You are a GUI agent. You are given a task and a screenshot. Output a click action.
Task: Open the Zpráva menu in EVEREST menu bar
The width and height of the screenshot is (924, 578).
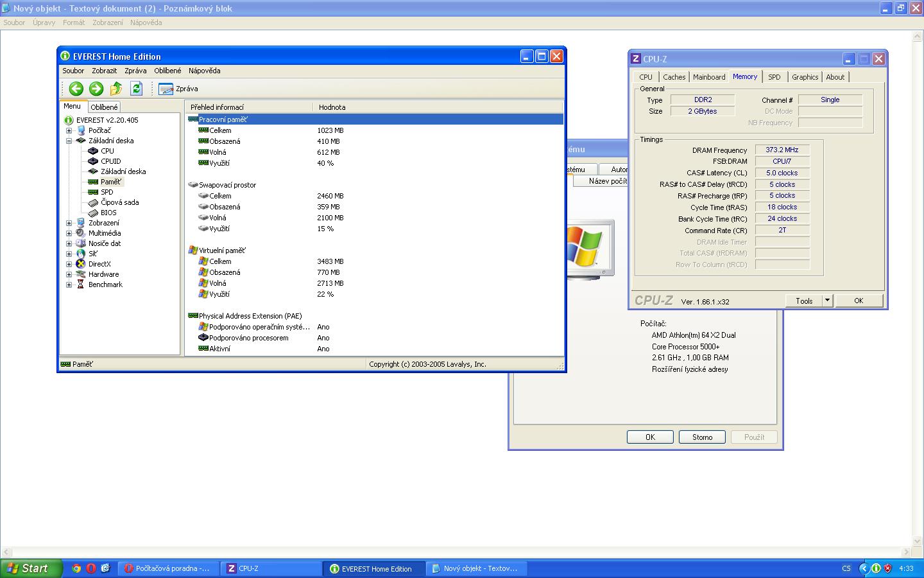[x=135, y=71]
